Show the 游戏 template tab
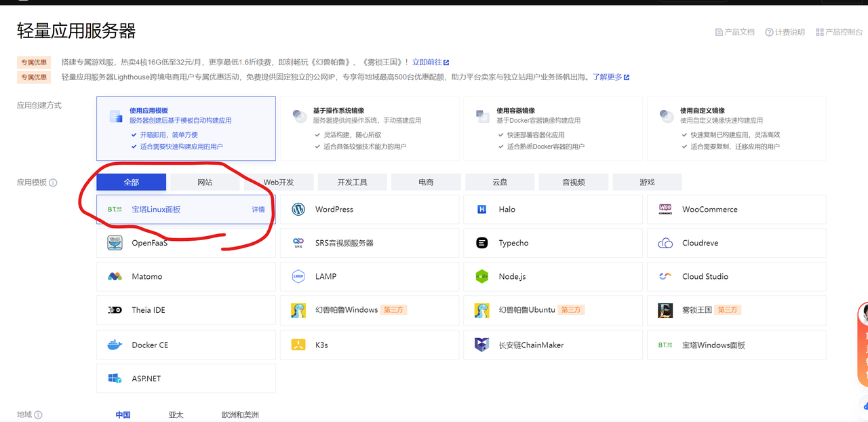 tap(647, 182)
